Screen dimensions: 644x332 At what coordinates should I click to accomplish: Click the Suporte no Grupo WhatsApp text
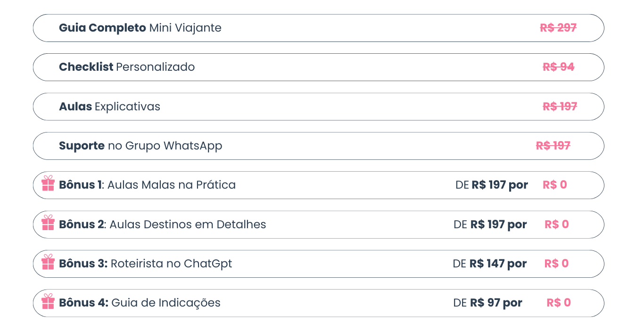click(x=140, y=146)
